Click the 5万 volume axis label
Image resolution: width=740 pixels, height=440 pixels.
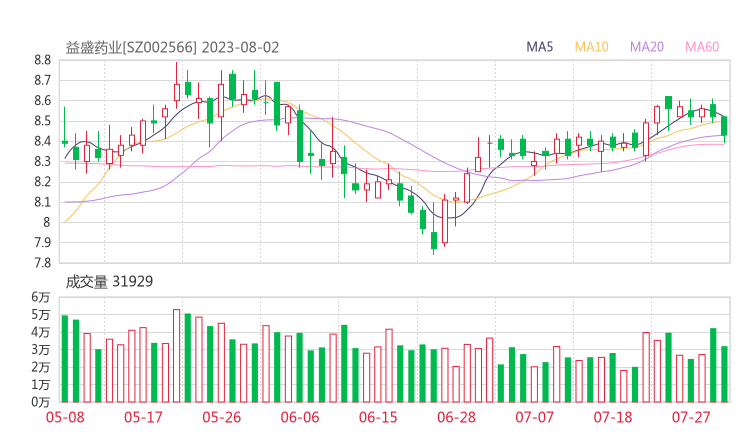tap(41, 314)
